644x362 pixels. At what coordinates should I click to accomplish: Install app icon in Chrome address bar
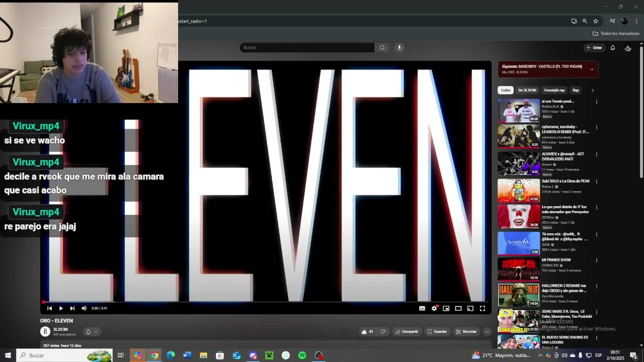[x=574, y=21]
